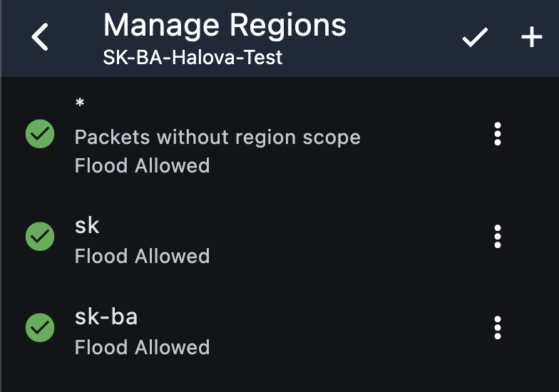Select the sk-ba region name
Viewport: 559px width, 392px height.
(106, 316)
